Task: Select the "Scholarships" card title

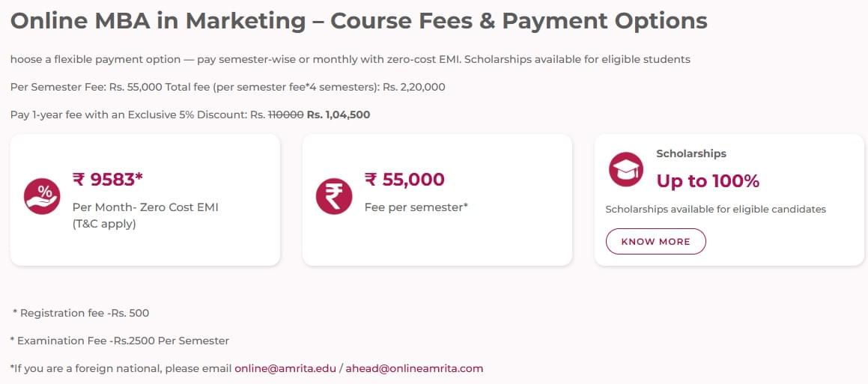Action: (691, 153)
